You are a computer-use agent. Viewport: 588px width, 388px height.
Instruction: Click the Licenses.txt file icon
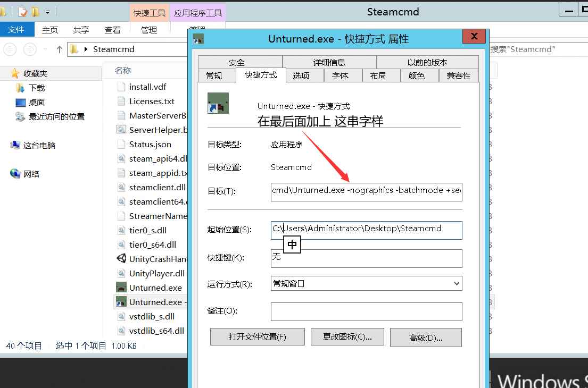[121, 101]
